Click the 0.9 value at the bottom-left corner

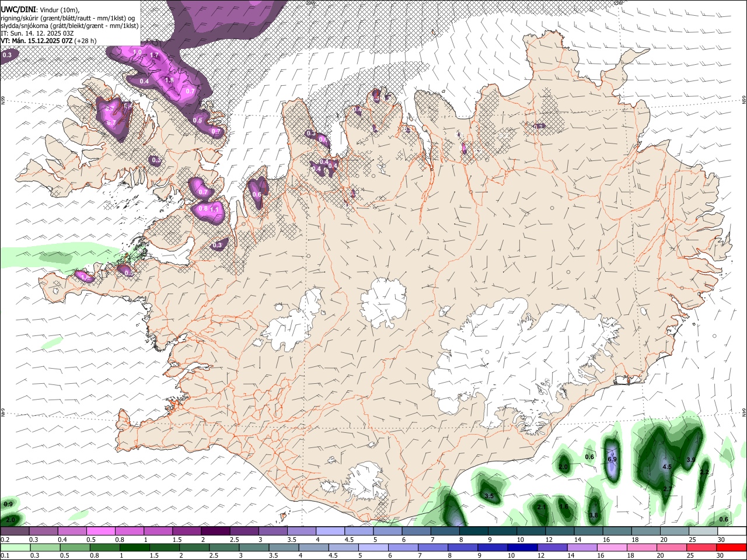point(8,504)
